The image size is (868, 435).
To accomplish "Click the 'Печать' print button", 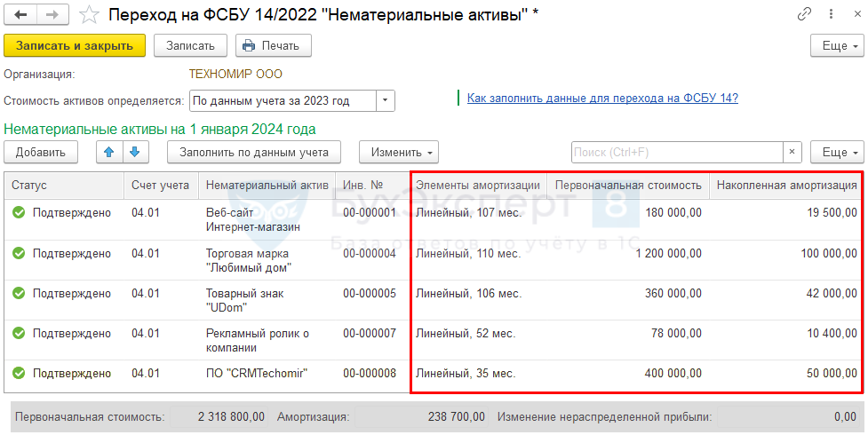I will [273, 45].
